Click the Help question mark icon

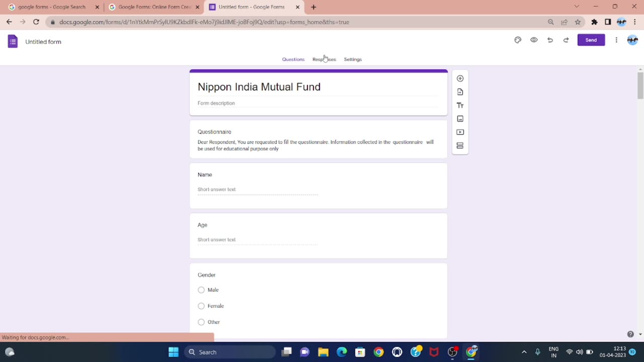[630, 334]
